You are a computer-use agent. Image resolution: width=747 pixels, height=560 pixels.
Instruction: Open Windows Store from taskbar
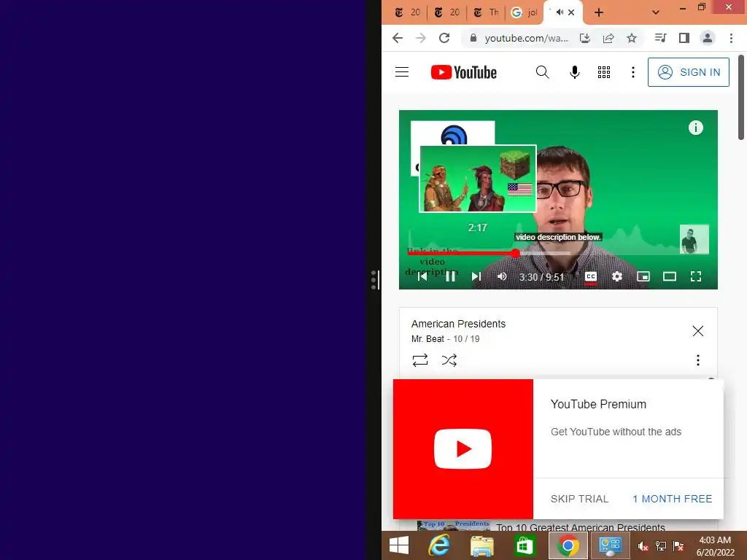(524, 545)
